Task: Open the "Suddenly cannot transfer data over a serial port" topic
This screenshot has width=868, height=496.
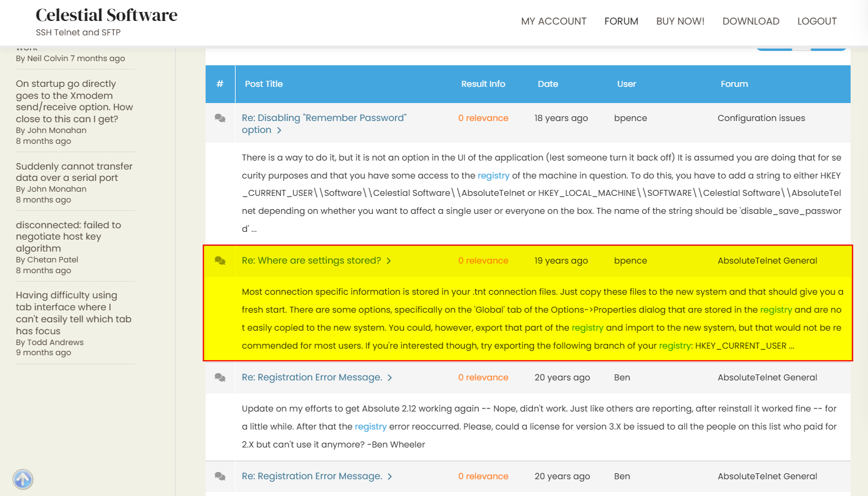Action: pos(74,172)
